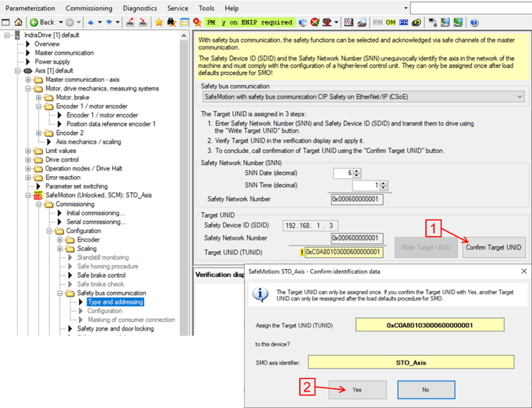This screenshot has height=408, width=532.
Task: Click the green refresh arrows device icon
Action: point(458,22)
